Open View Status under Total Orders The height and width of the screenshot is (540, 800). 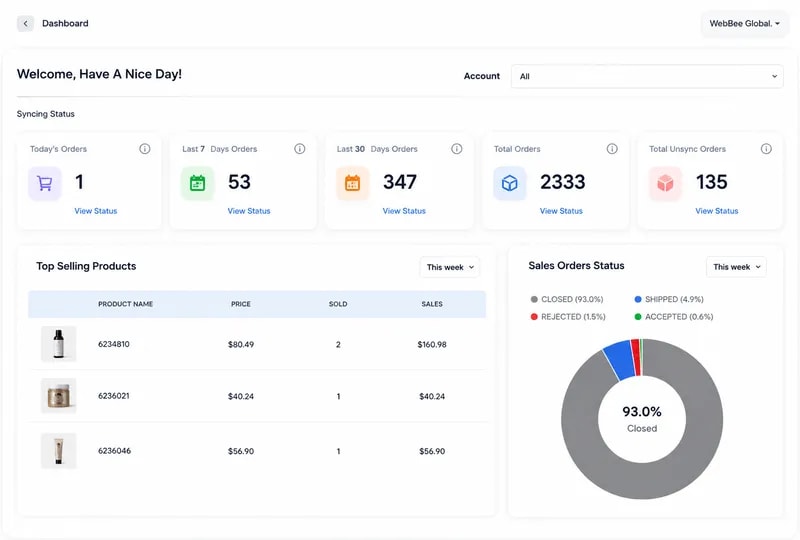coord(561,211)
